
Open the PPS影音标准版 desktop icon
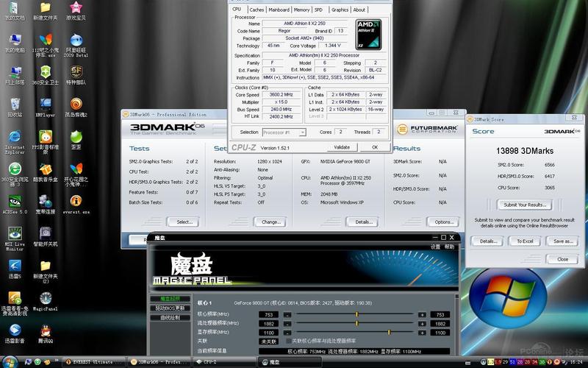46,142
